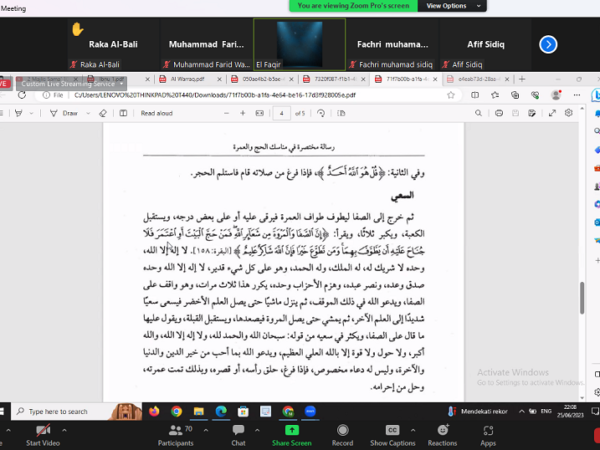
Task: Click the PDF vertical scrollbar thumb
Action: pos(582,298)
